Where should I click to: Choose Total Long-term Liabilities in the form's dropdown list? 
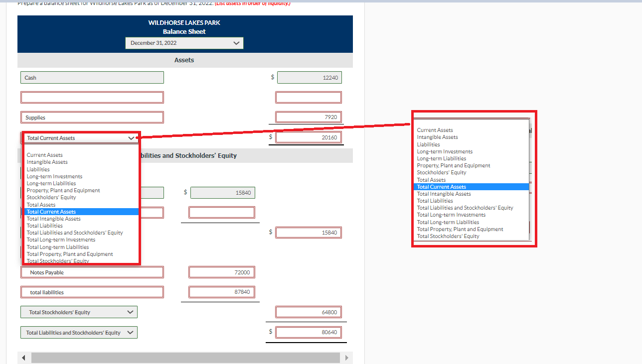click(x=58, y=247)
